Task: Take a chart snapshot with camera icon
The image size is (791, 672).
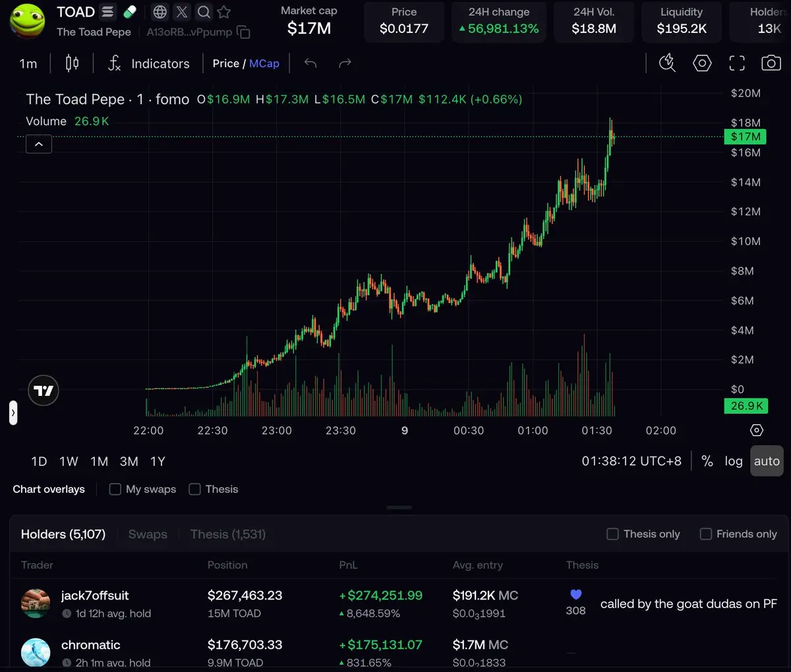Action: tap(771, 63)
